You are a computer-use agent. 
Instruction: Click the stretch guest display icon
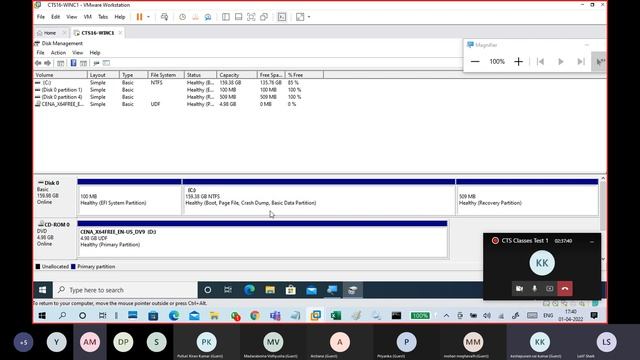coord(300,17)
